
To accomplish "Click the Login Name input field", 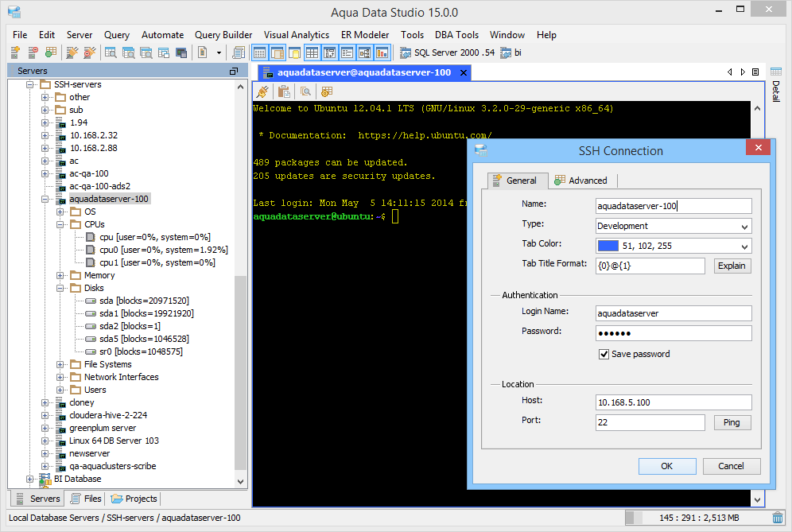I will click(x=674, y=313).
